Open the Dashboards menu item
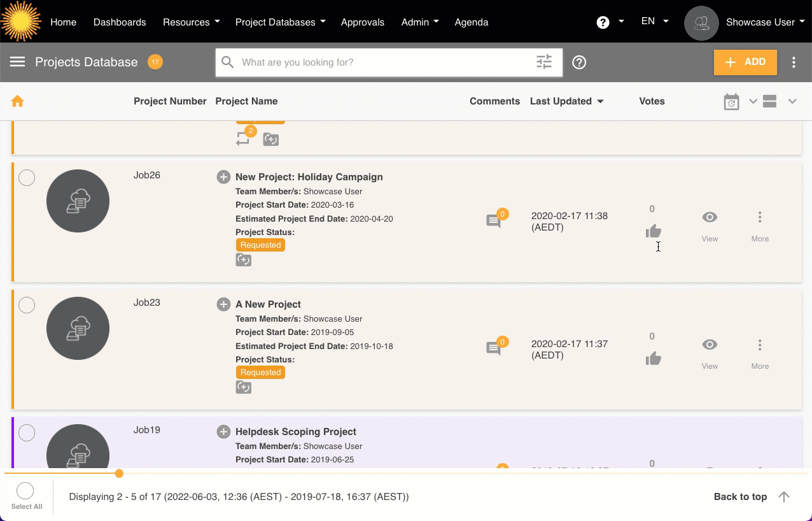The image size is (812, 521). (x=120, y=22)
